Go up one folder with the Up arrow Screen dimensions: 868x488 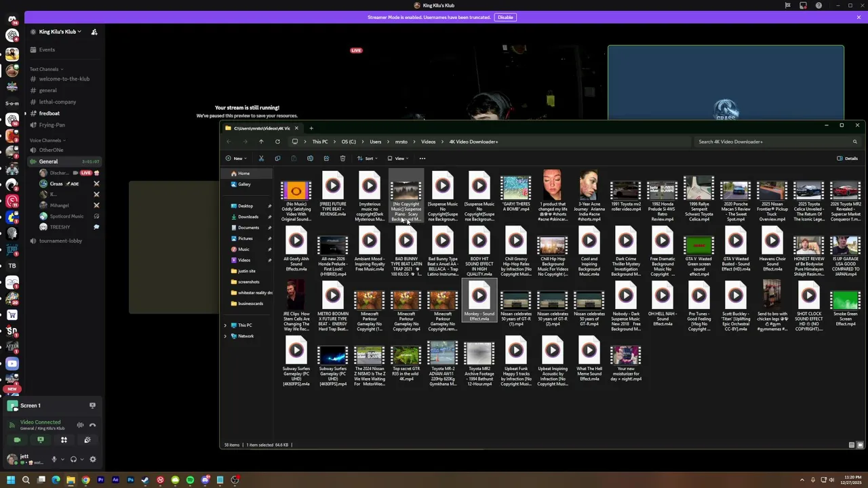[x=261, y=142]
